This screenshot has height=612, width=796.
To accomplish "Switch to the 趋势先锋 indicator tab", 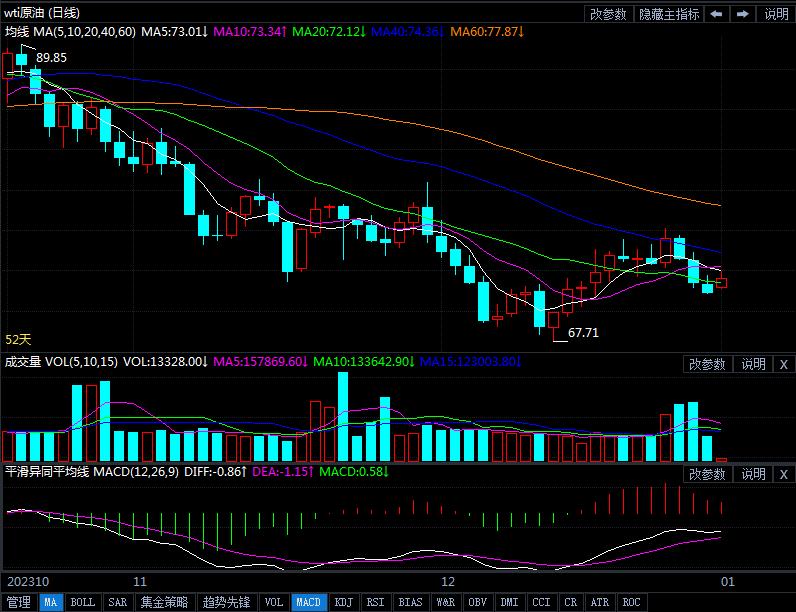I will click(x=226, y=602).
